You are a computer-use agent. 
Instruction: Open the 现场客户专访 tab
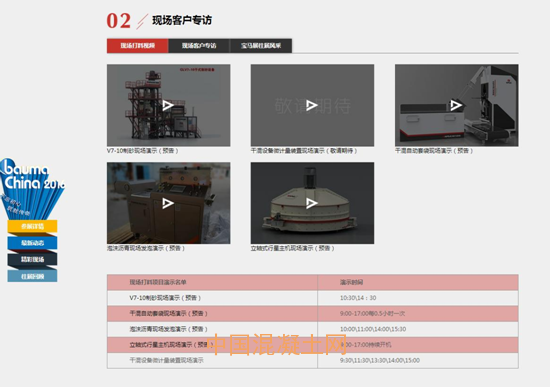click(199, 46)
